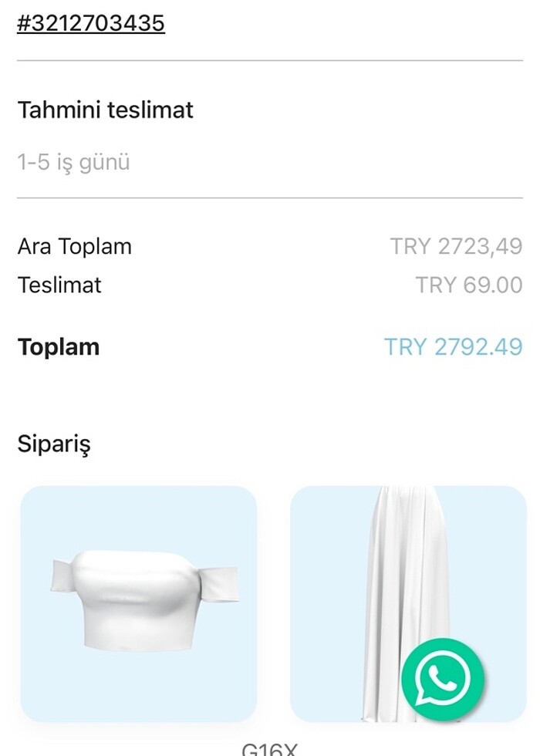Click the separator below the delivery estimate
Image resolution: width=540 pixels, height=756 pixels.
coord(270,199)
